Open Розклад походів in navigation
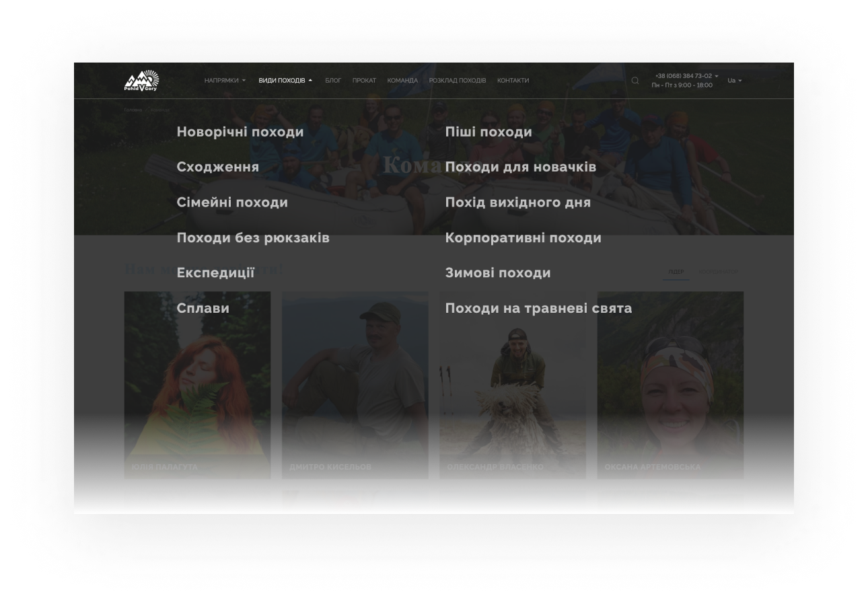Viewport: 868px width, 600px height. coord(458,81)
